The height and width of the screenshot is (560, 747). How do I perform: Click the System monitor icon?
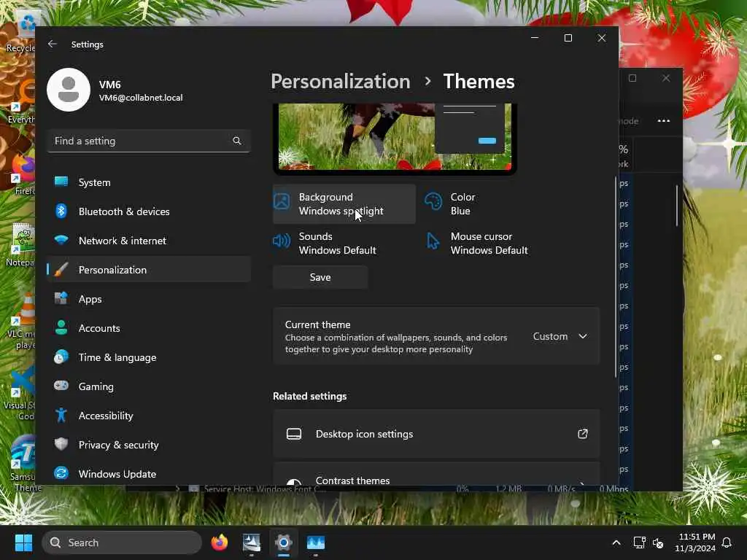[61, 182]
